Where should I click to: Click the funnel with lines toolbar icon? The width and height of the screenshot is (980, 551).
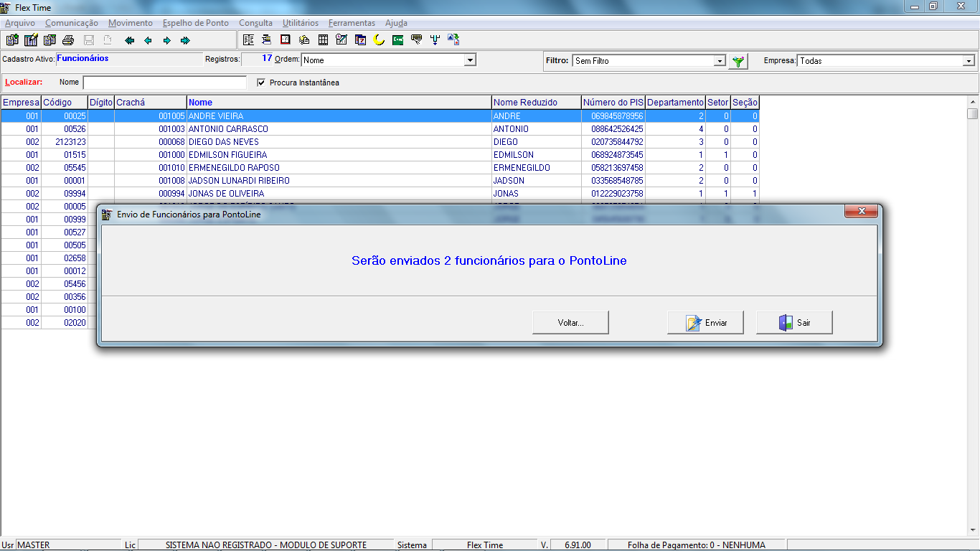coord(416,40)
